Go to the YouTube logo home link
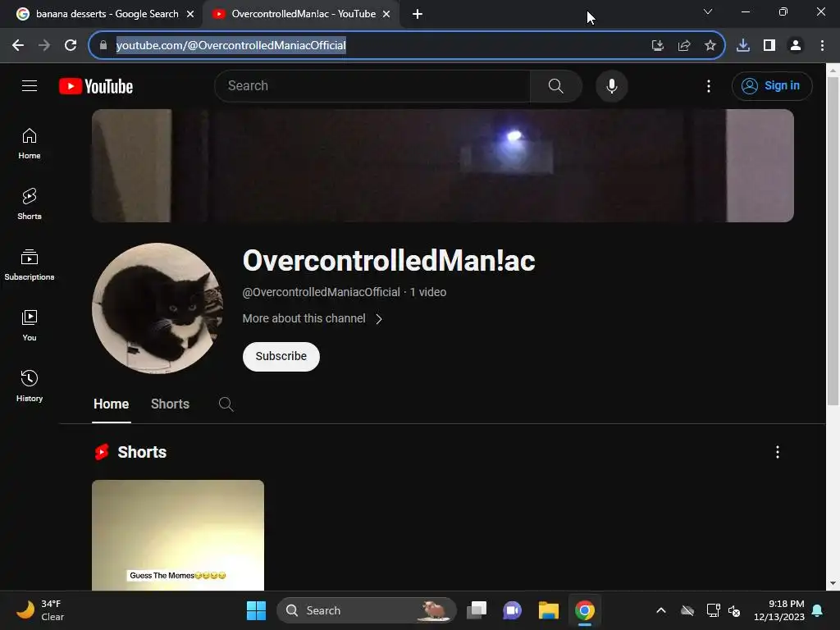 [96, 86]
